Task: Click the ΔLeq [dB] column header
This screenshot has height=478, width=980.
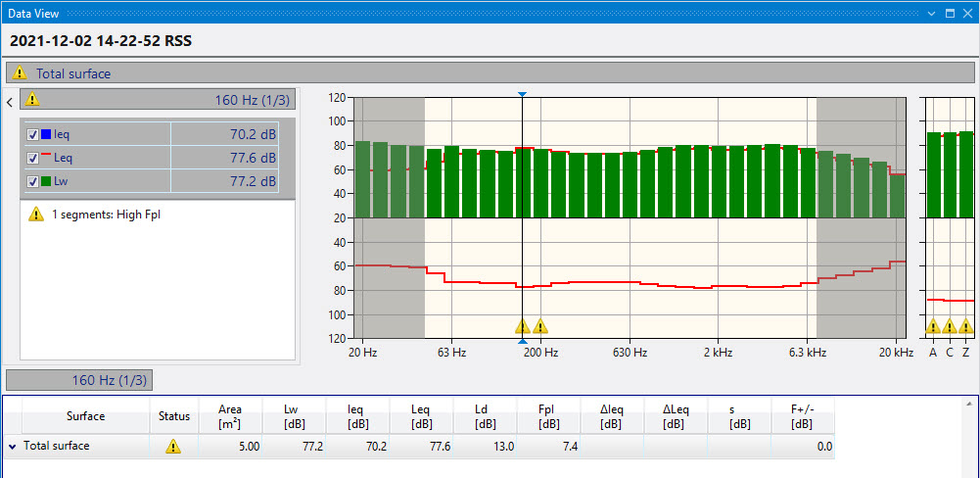Action: 677,416
